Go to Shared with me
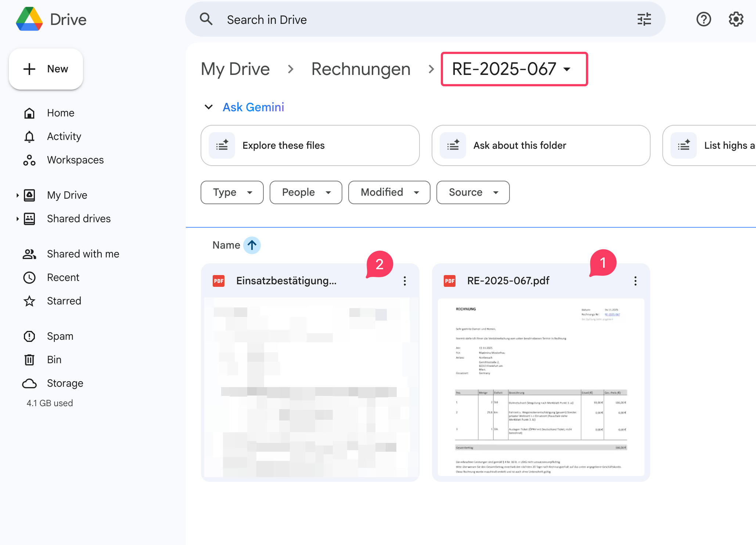 pyautogui.click(x=83, y=254)
